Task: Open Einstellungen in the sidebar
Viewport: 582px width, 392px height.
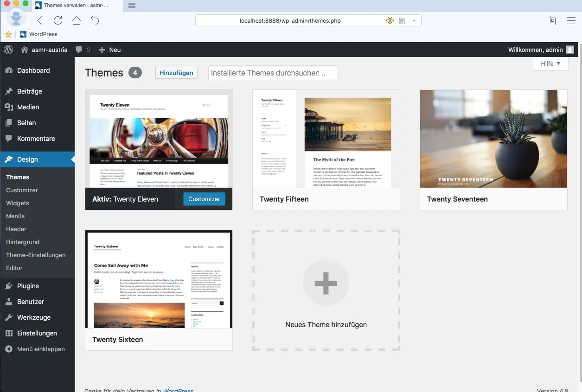Action: pos(37,333)
